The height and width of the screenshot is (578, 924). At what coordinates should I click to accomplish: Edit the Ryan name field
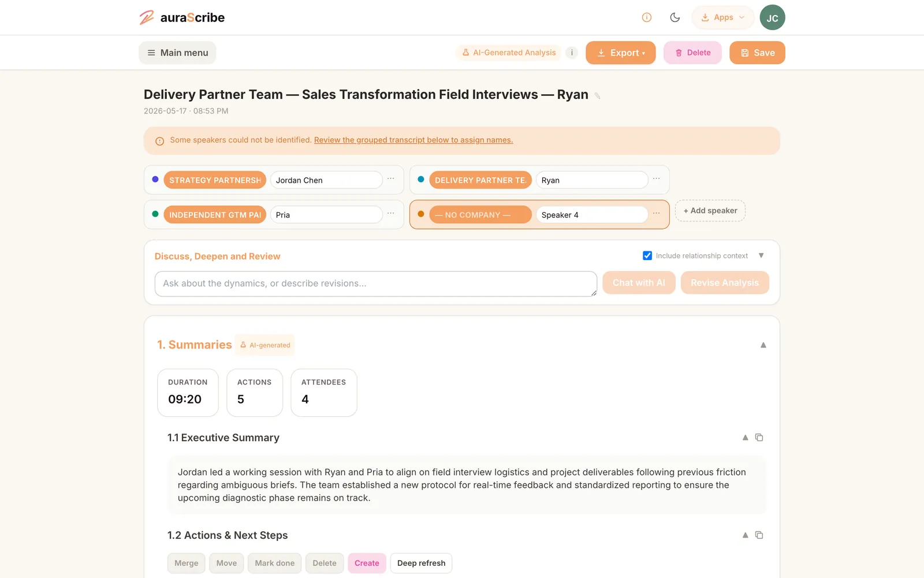click(592, 180)
